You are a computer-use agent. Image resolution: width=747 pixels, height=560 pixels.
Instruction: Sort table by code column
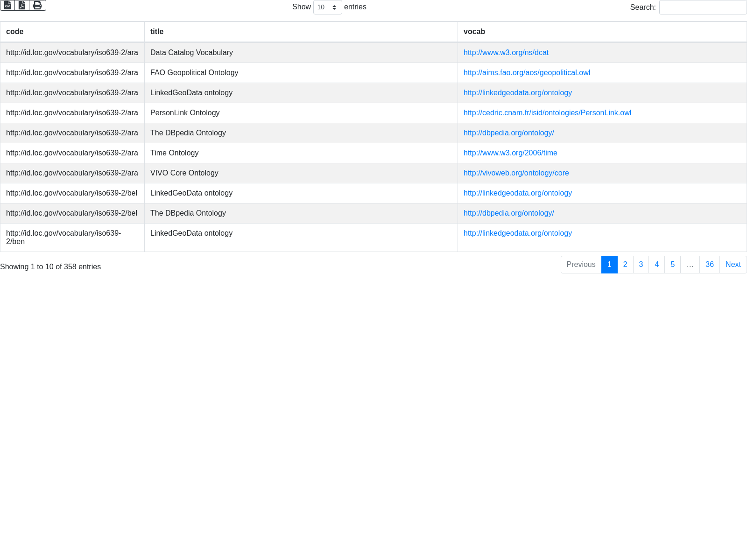point(15,32)
